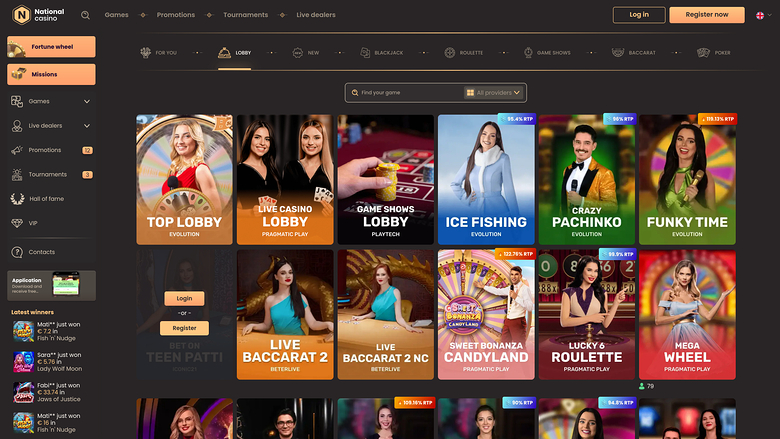The image size is (780, 439).
Task: Open the Ice Fishing game card
Action: pos(486,179)
